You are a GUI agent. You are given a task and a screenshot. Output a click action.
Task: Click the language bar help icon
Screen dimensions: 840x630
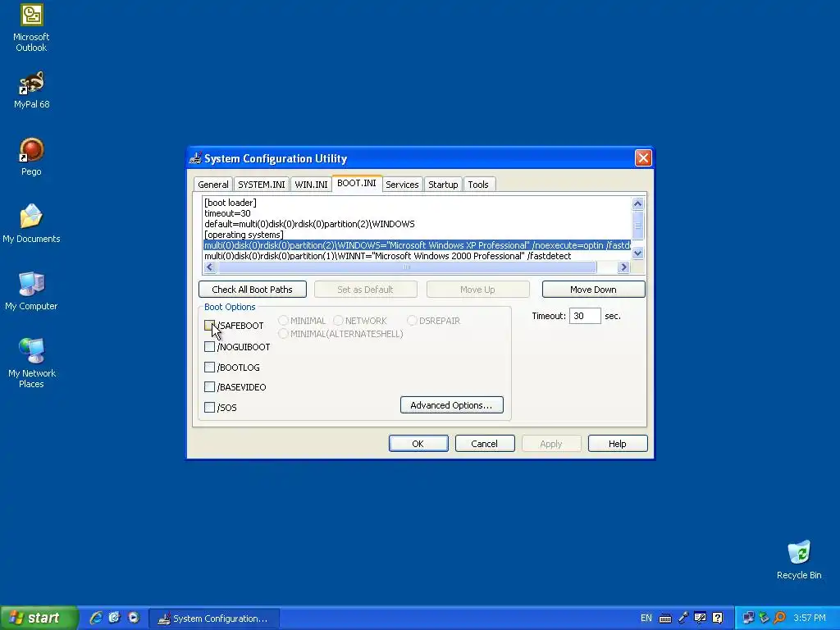coord(718,619)
